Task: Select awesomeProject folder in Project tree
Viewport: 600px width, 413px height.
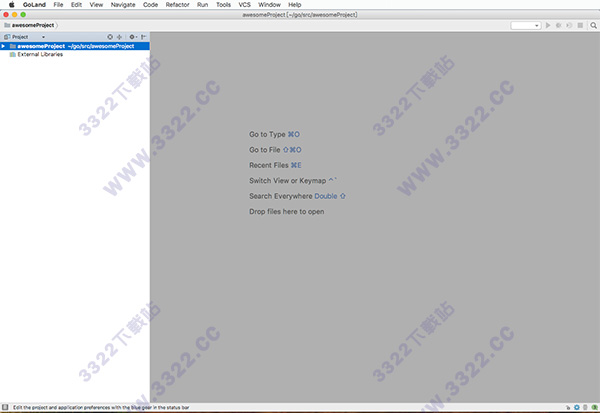Action: pos(75,46)
